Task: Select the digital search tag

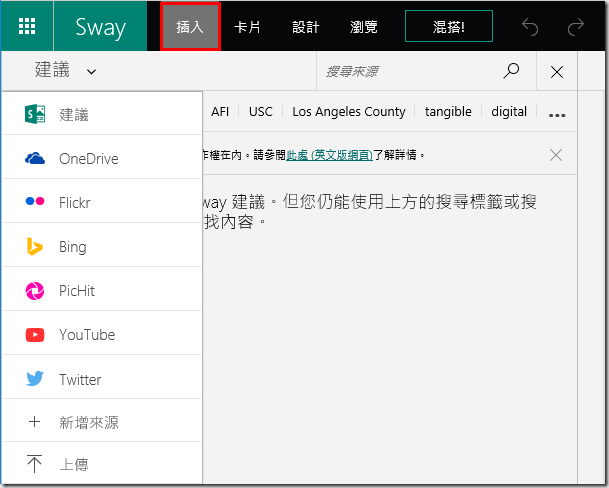Action: (509, 112)
